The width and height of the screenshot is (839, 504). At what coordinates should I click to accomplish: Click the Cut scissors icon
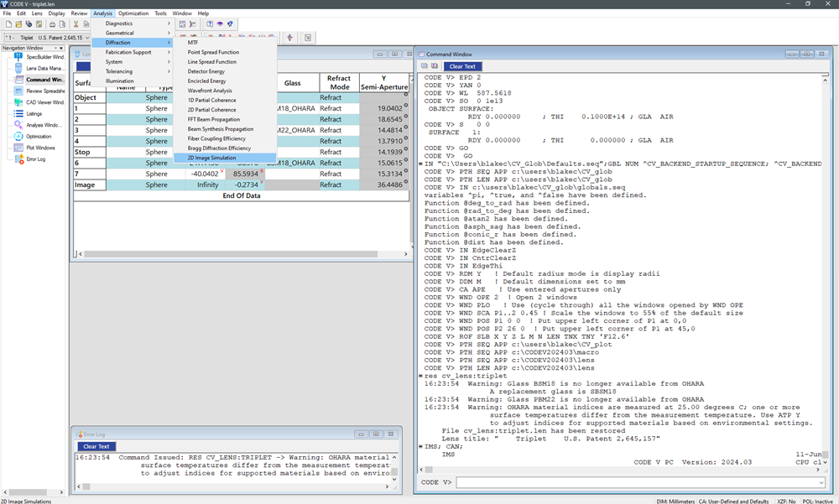[76, 24]
